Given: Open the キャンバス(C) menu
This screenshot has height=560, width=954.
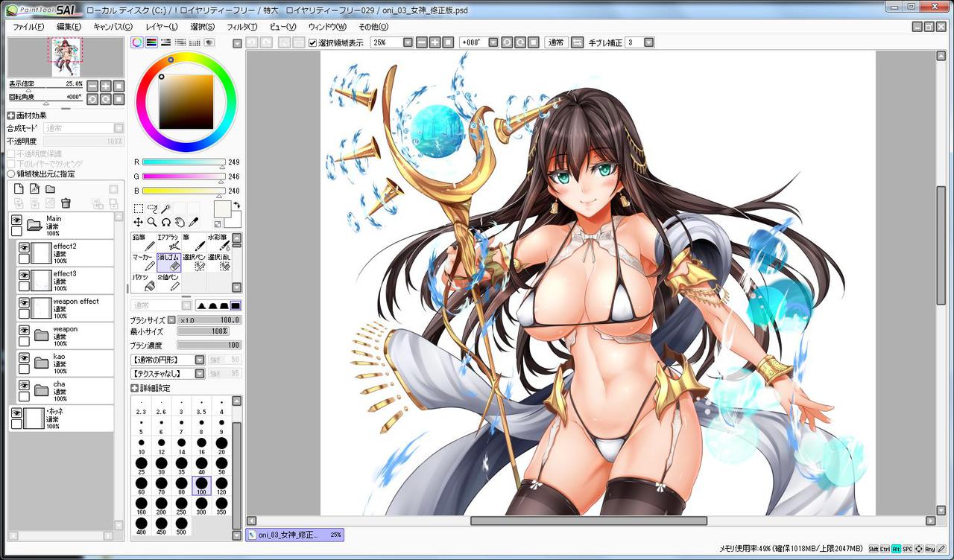Looking at the screenshot, I should [x=113, y=26].
